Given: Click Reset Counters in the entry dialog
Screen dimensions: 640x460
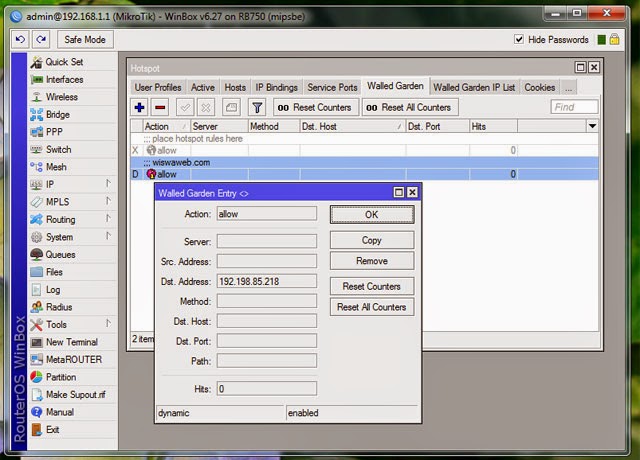Looking at the screenshot, I should click(x=372, y=287).
